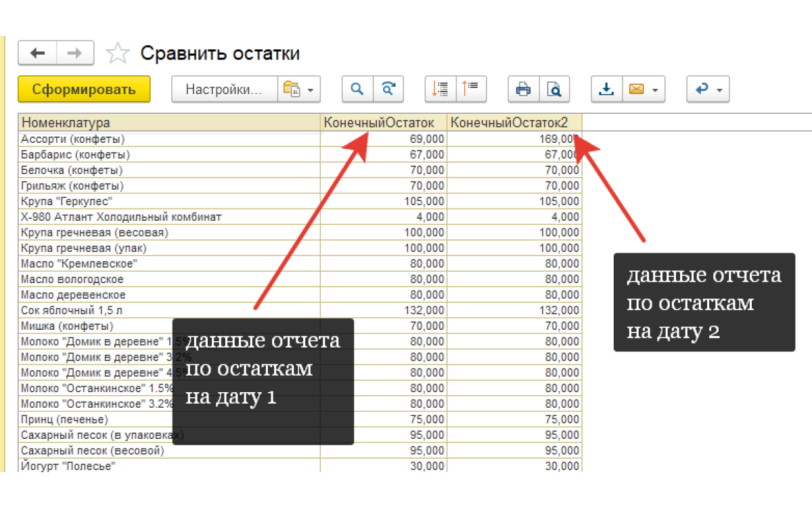Open the Настройки... settings button

(224, 89)
